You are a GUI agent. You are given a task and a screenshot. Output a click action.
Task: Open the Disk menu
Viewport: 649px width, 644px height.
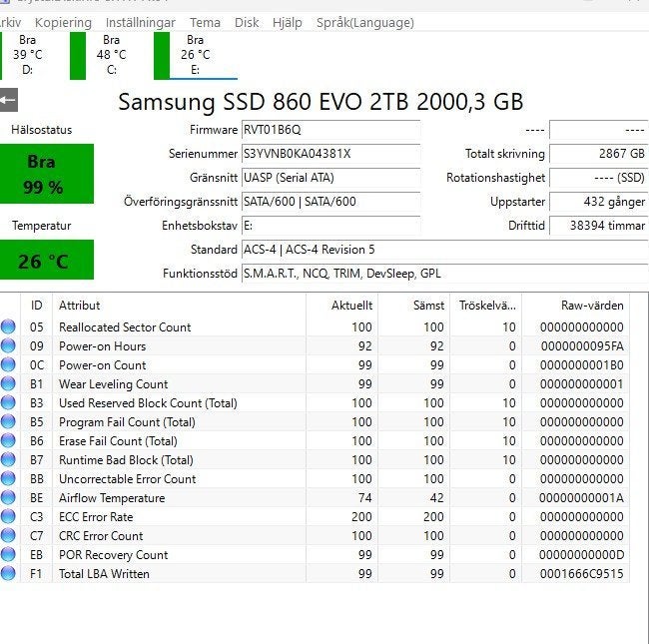(247, 23)
